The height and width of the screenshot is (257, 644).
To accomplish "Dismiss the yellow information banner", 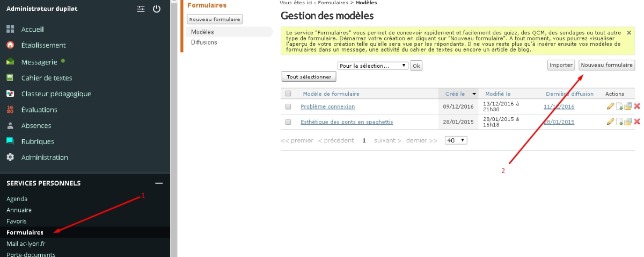I will pos(629,33).
